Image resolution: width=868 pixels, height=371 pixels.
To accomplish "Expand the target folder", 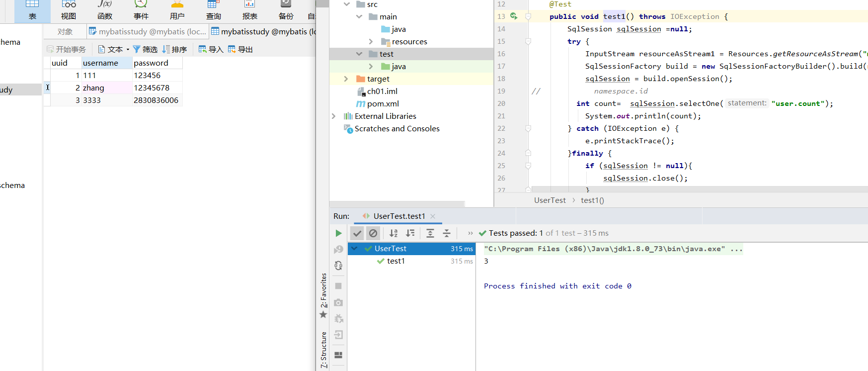I will point(346,79).
